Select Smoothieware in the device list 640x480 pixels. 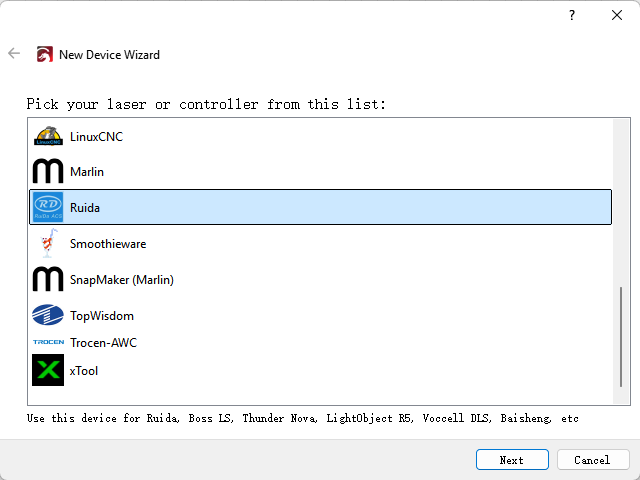107,244
